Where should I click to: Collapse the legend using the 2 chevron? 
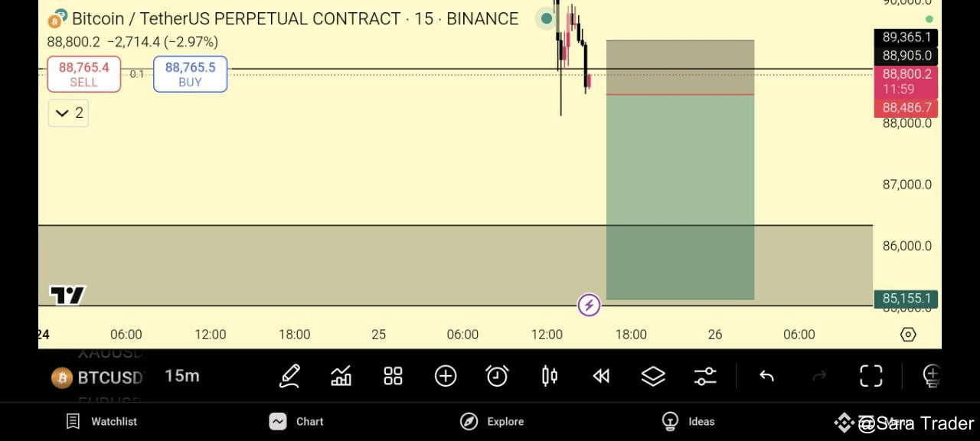pyautogui.click(x=68, y=113)
